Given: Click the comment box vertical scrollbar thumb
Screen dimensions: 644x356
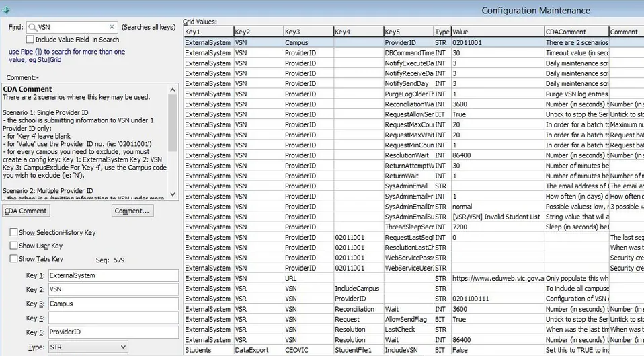Looking at the screenshot, I should (173, 123).
